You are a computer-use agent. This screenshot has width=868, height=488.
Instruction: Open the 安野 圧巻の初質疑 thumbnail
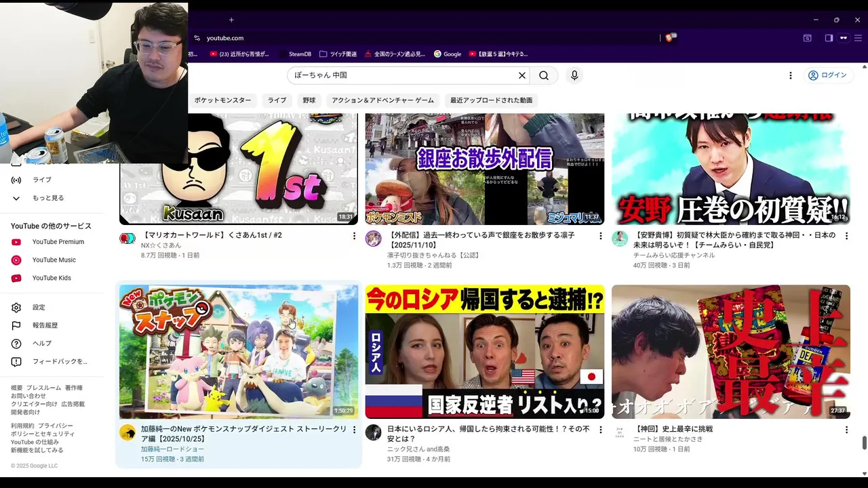[x=731, y=169]
